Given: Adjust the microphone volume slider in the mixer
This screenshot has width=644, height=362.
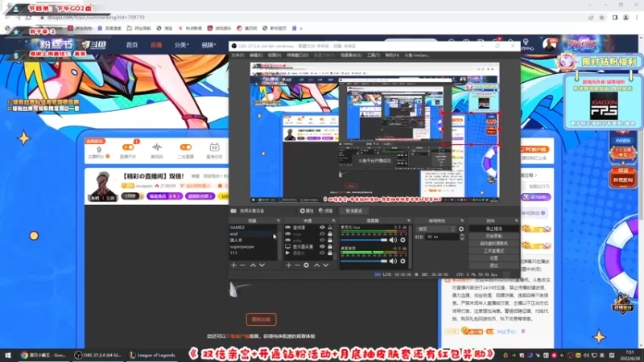Looking at the screenshot, I should [x=364, y=240].
